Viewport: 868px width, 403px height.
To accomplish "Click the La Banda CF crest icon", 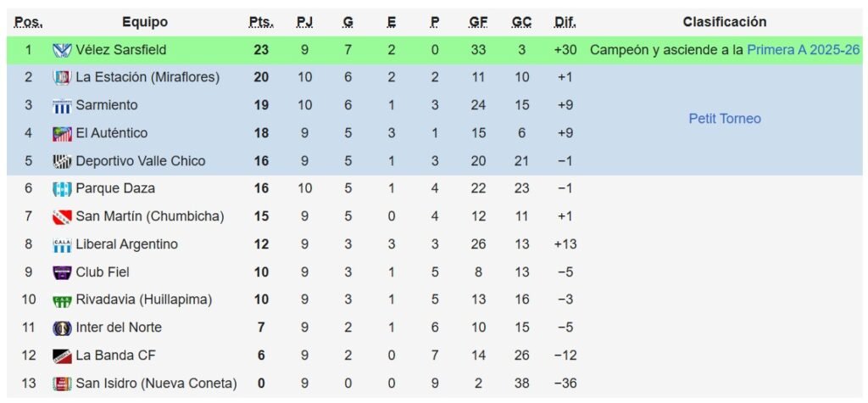I will (62, 355).
